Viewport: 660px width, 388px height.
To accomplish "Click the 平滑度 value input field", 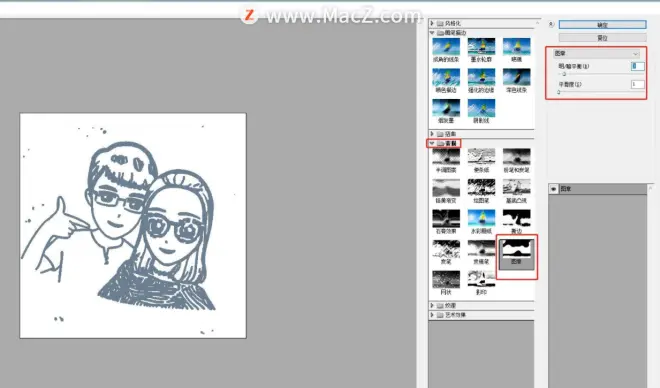I will [637, 84].
